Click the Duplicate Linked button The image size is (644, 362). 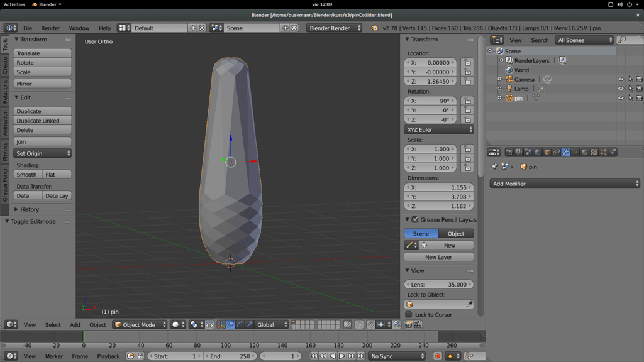(x=42, y=121)
